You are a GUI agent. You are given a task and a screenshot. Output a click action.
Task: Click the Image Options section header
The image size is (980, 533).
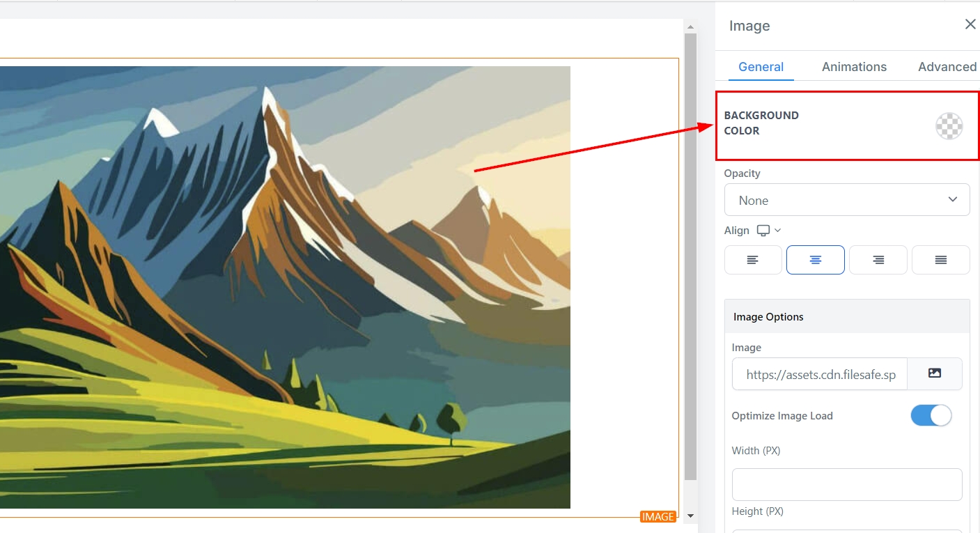pyautogui.click(x=847, y=316)
